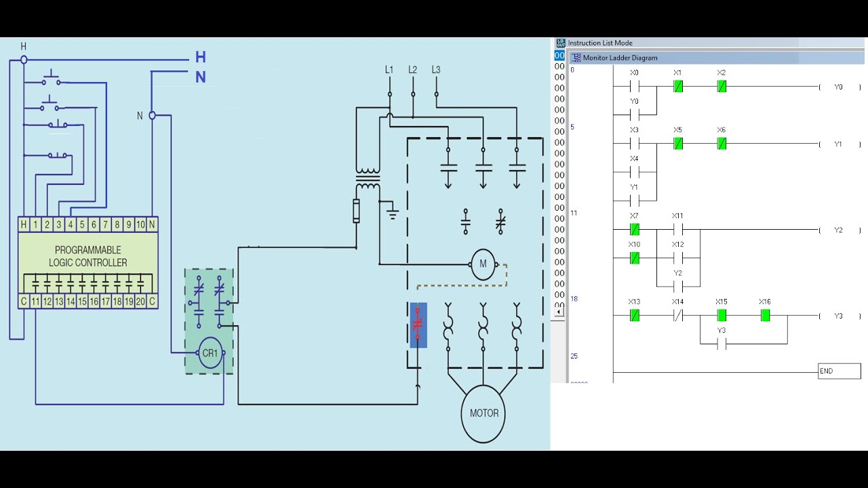Click the Instruction List Mode title bar
The height and width of the screenshot is (488, 868).
pos(711,43)
